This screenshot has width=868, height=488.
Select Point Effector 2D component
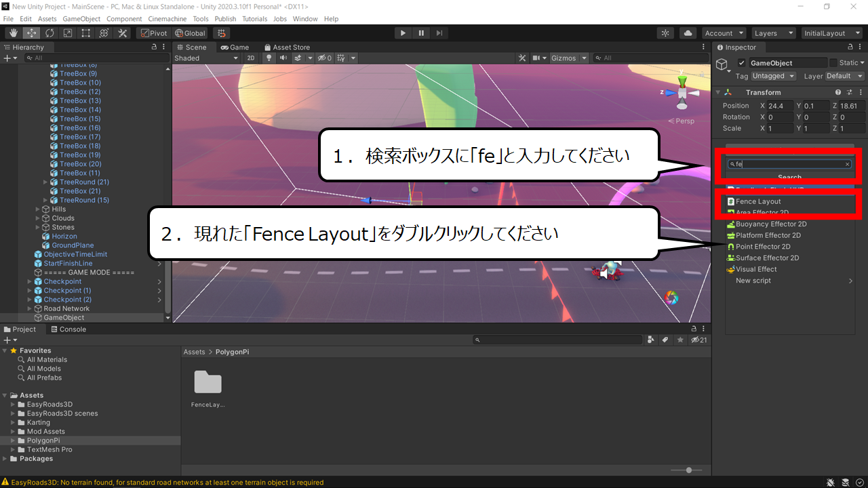pyautogui.click(x=789, y=247)
